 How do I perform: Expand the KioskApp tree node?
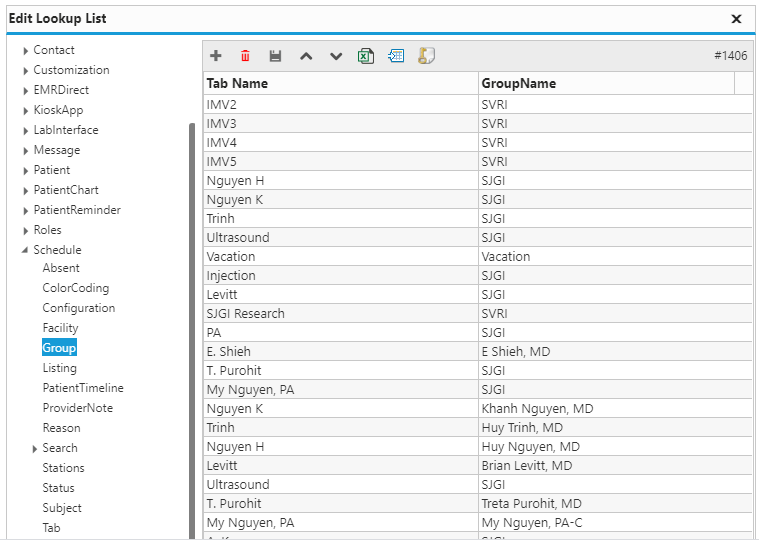26,110
